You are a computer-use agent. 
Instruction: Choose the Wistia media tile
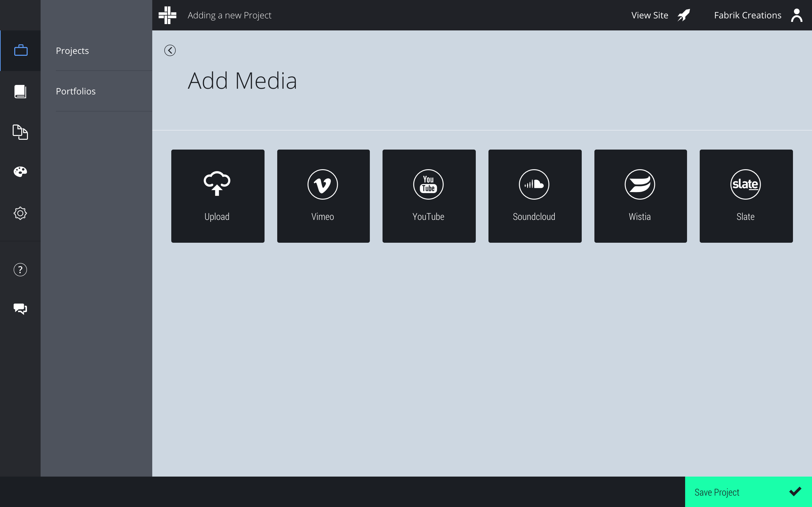click(640, 196)
